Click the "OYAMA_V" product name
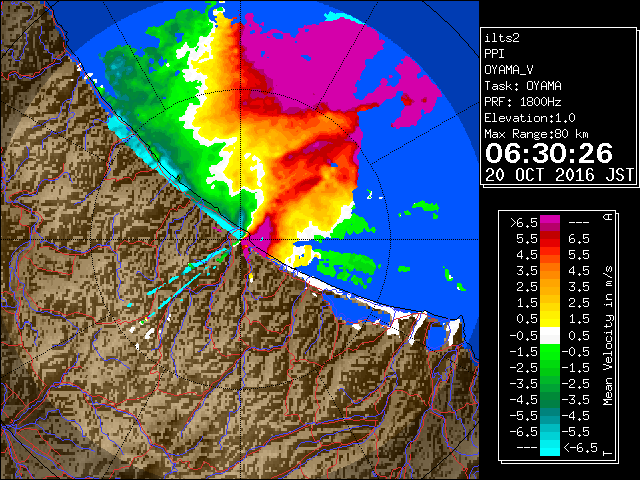This screenshot has height=480, width=640. click(509, 70)
